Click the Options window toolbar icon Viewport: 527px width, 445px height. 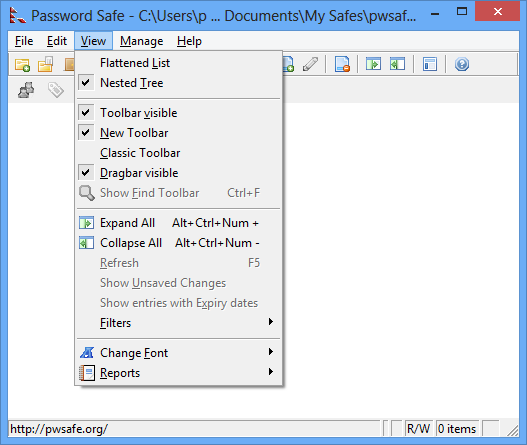(x=430, y=64)
